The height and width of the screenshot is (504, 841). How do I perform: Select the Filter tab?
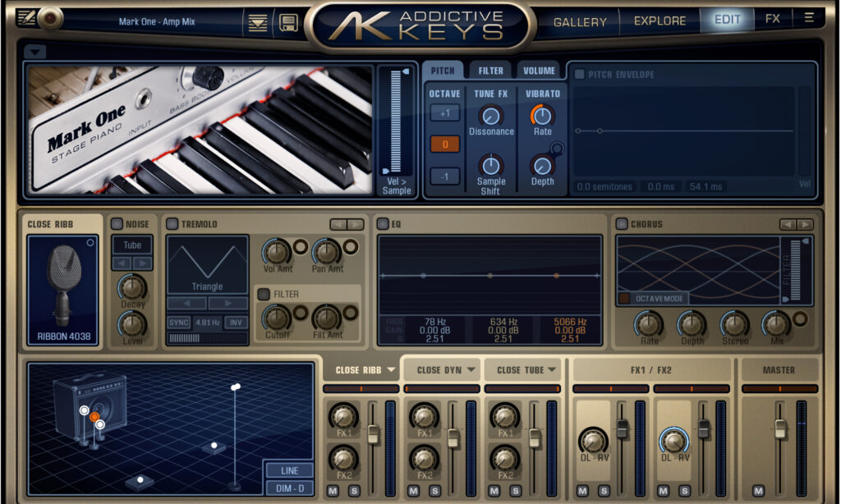[489, 71]
